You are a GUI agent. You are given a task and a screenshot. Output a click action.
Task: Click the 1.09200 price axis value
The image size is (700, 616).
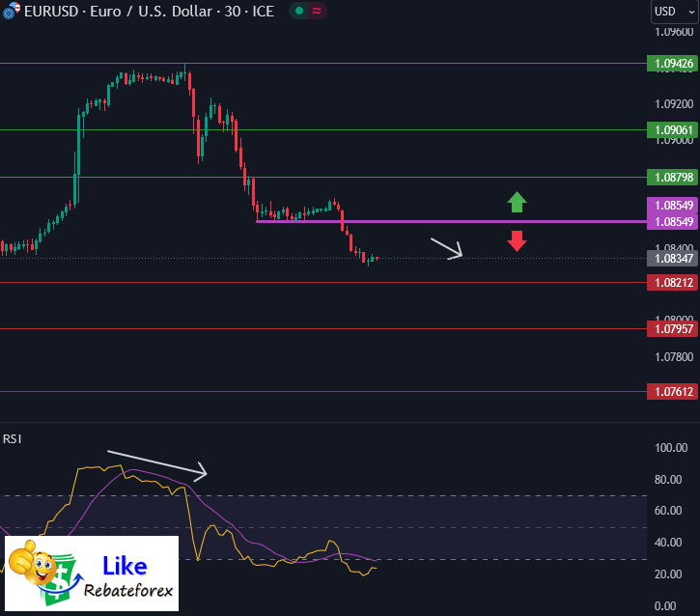click(674, 104)
